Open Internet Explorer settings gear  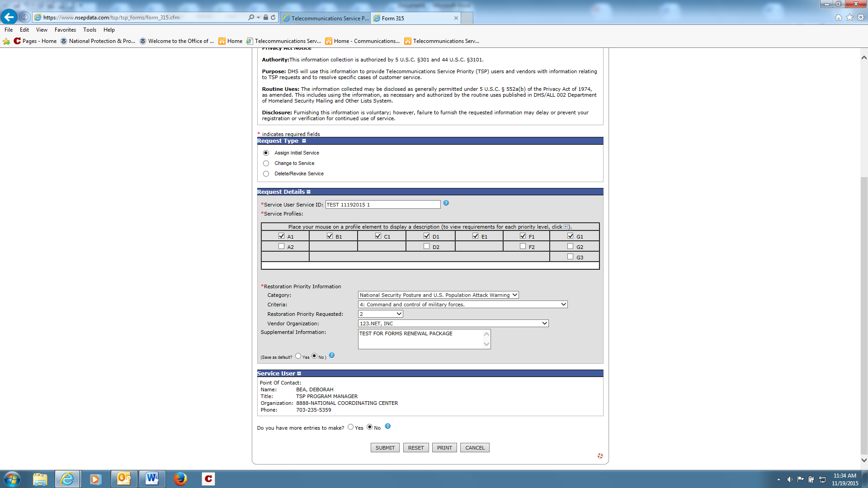[861, 18]
